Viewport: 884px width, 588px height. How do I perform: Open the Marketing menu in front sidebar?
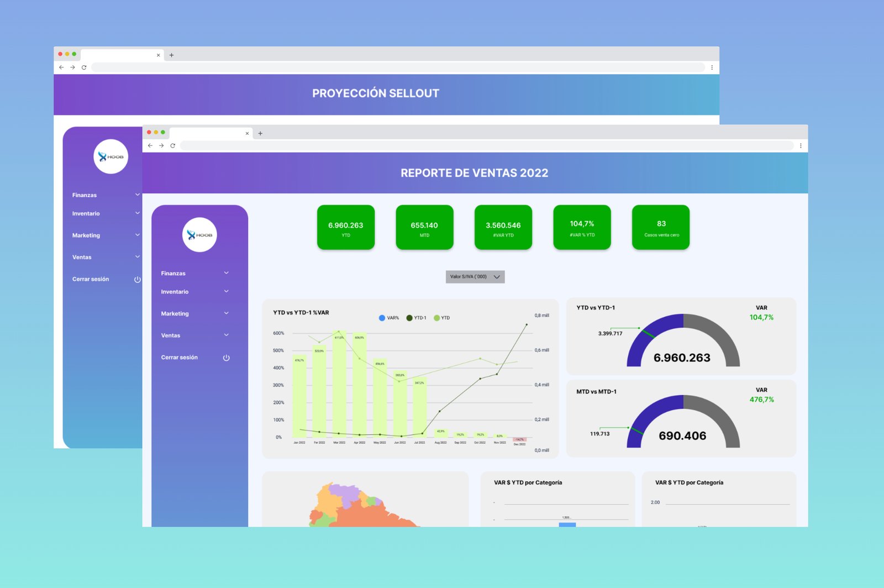[x=175, y=313]
